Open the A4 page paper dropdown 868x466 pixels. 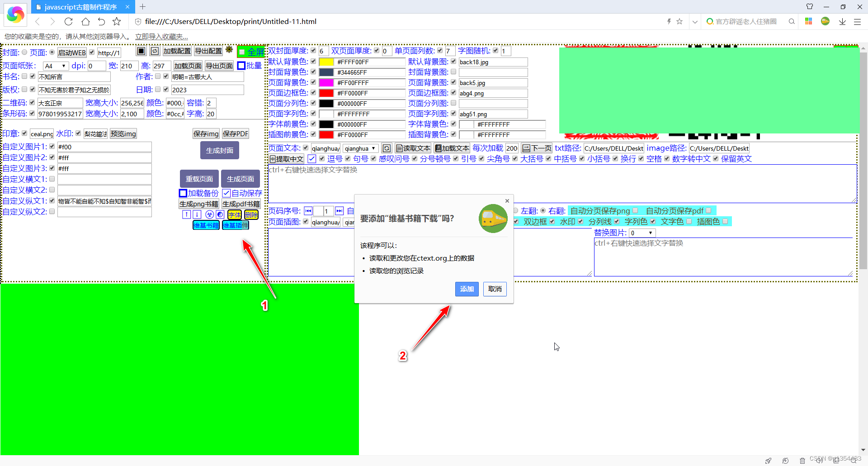(56, 66)
